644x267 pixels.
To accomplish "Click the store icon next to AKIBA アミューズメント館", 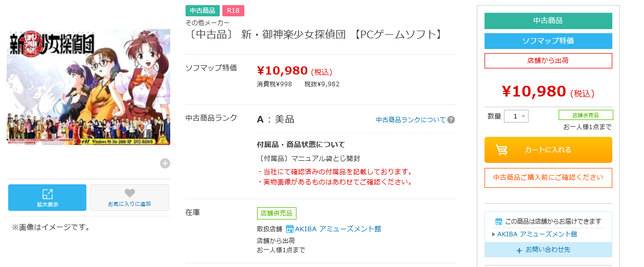I will coord(290,229).
